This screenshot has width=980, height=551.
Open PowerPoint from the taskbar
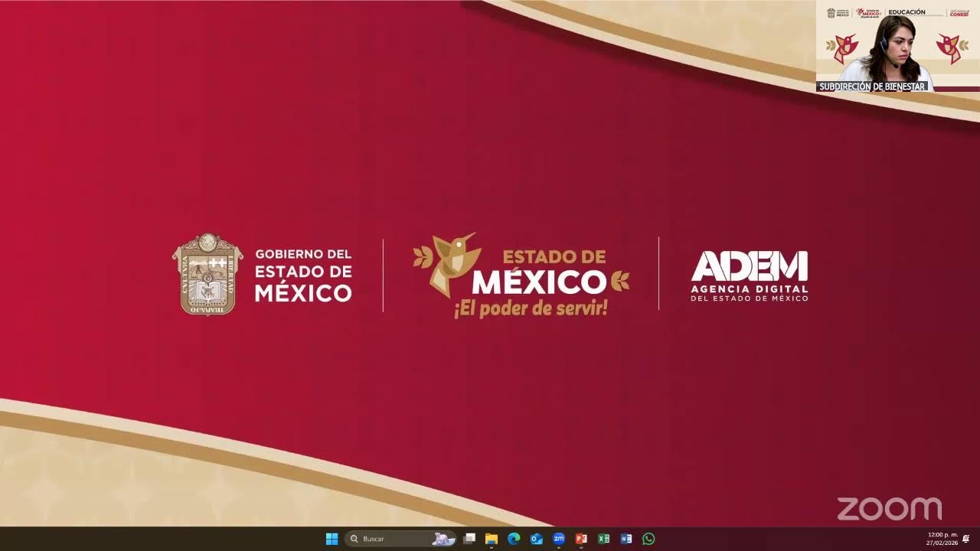(x=581, y=539)
